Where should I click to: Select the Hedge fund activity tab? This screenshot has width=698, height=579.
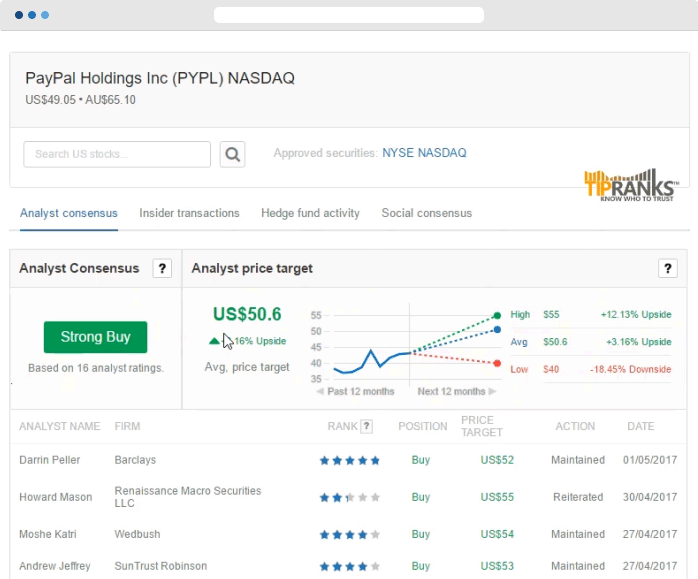pos(310,213)
